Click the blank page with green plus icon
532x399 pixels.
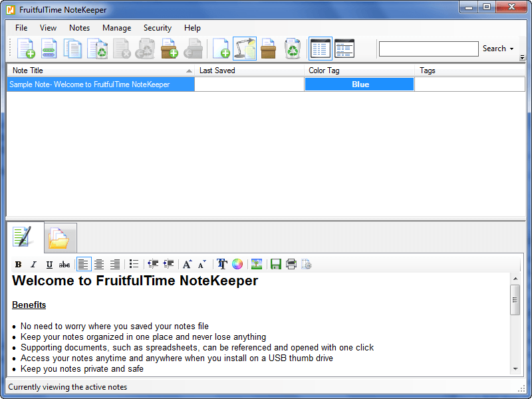221,49
